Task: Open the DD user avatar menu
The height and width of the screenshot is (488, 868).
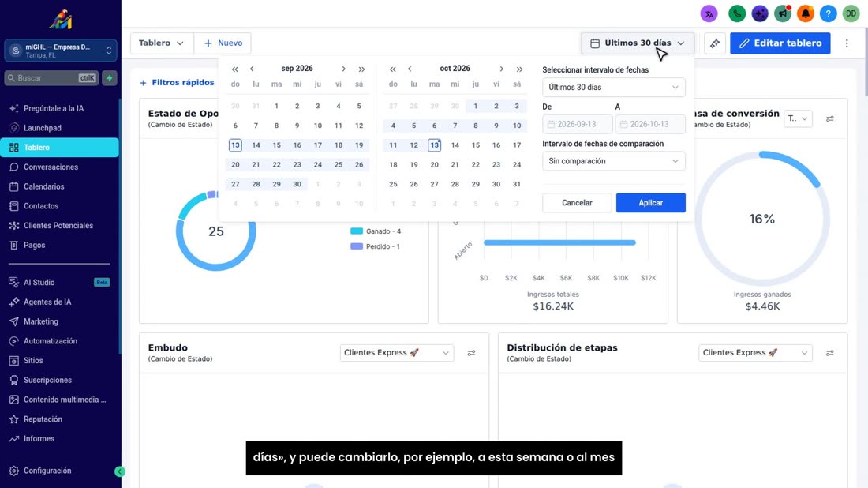Action: click(x=851, y=13)
